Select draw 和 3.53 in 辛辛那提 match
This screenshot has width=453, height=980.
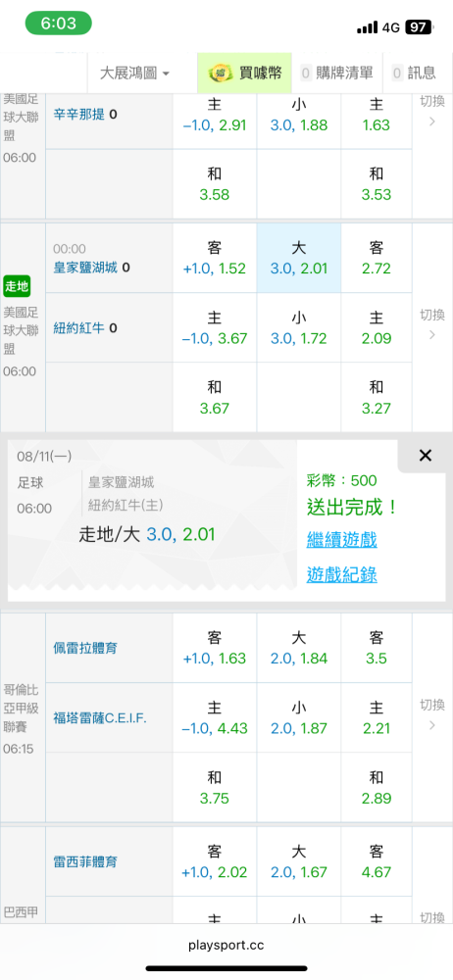coord(377,184)
